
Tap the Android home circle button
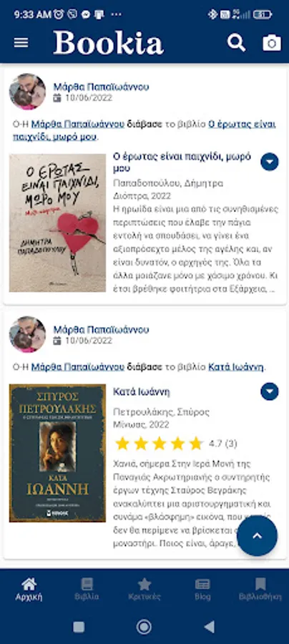pos(144,627)
